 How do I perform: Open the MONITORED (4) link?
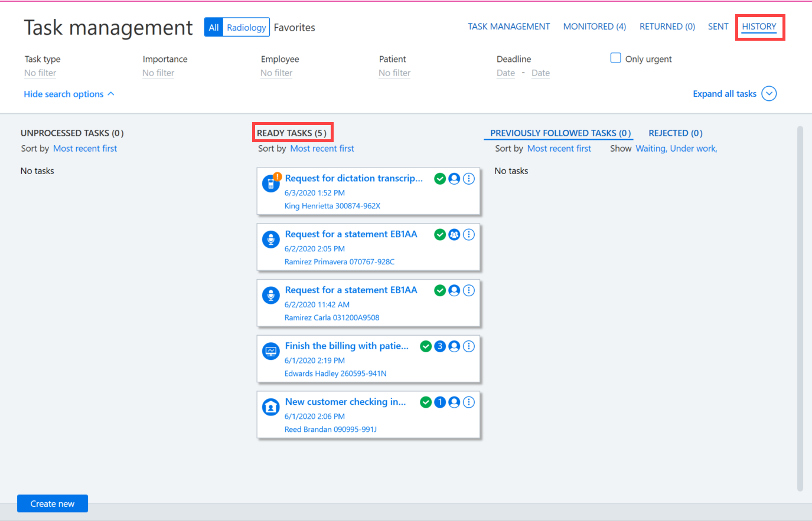[x=595, y=27]
